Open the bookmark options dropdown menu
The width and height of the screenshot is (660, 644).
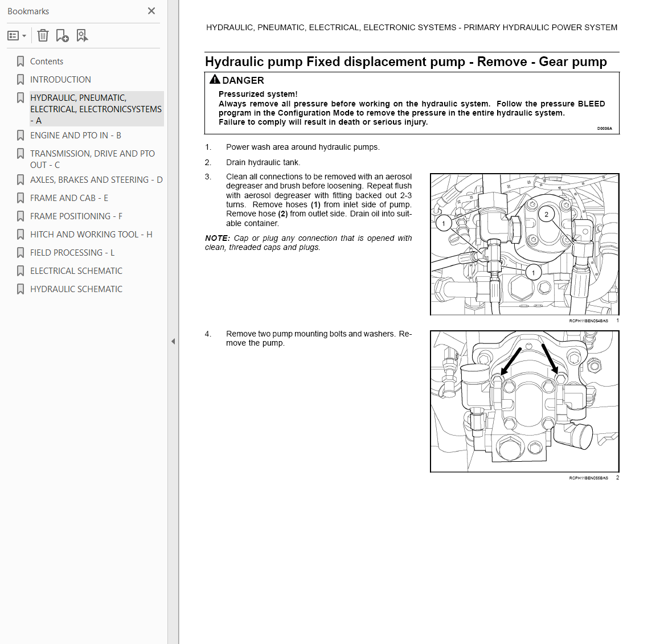[17, 36]
